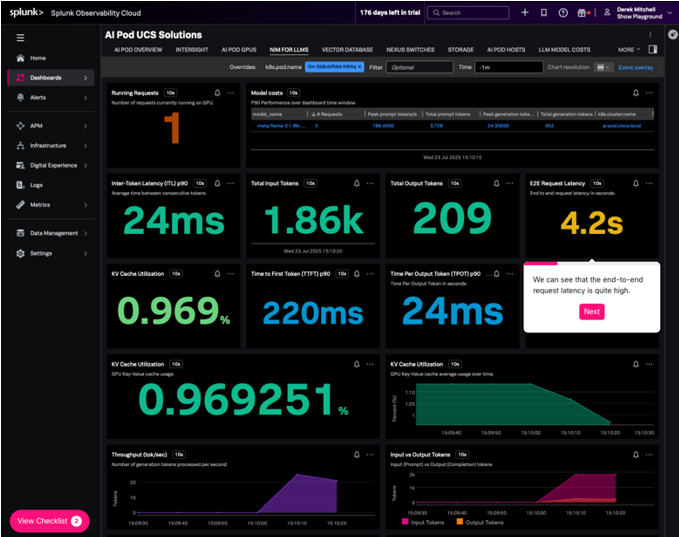Click bell on Total Output Tokens chart
This screenshot has height=537, width=679.
tap(496, 183)
